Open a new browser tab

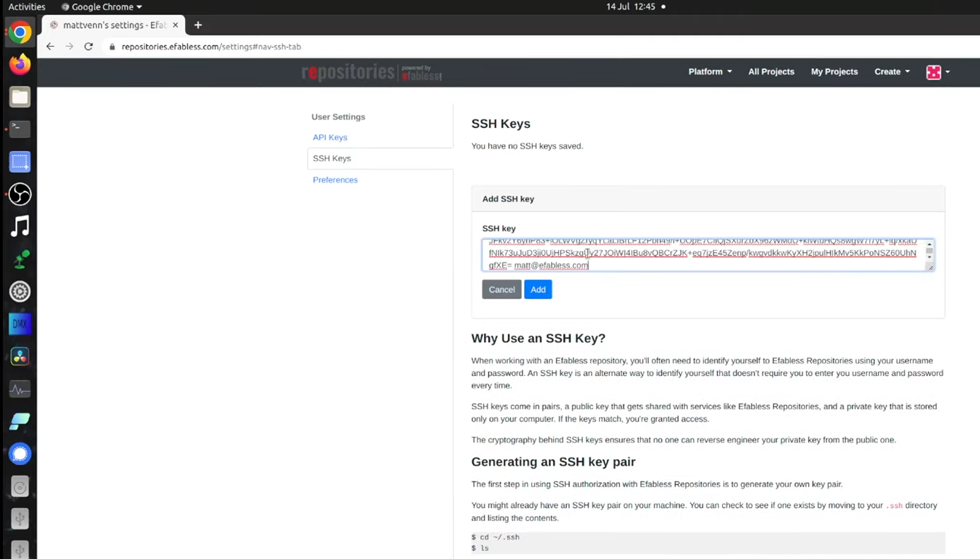198,25
